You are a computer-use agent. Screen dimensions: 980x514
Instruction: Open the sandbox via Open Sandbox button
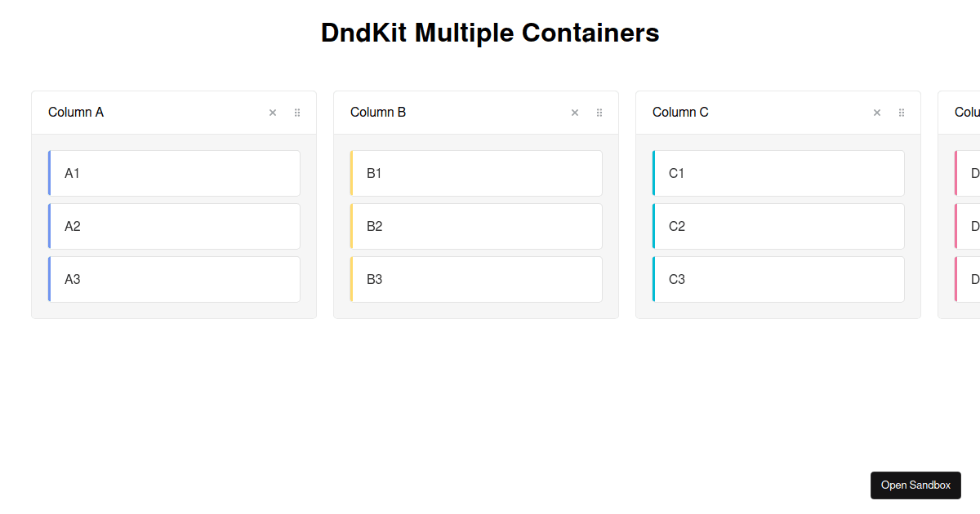915,485
